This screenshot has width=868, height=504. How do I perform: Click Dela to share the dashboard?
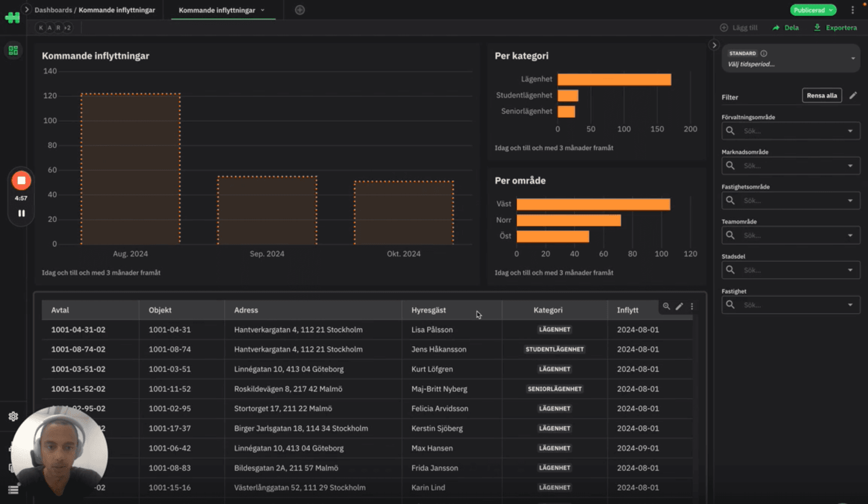point(786,28)
